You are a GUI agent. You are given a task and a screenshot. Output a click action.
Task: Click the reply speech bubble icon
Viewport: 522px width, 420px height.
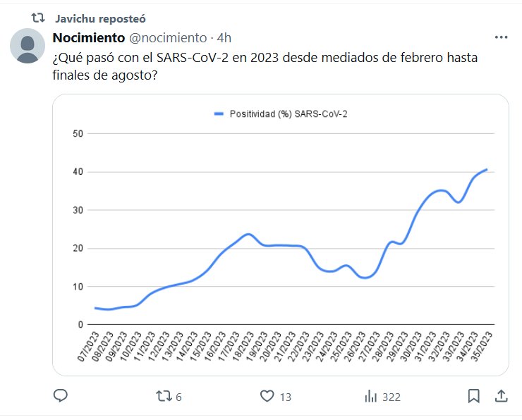(x=61, y=397)
